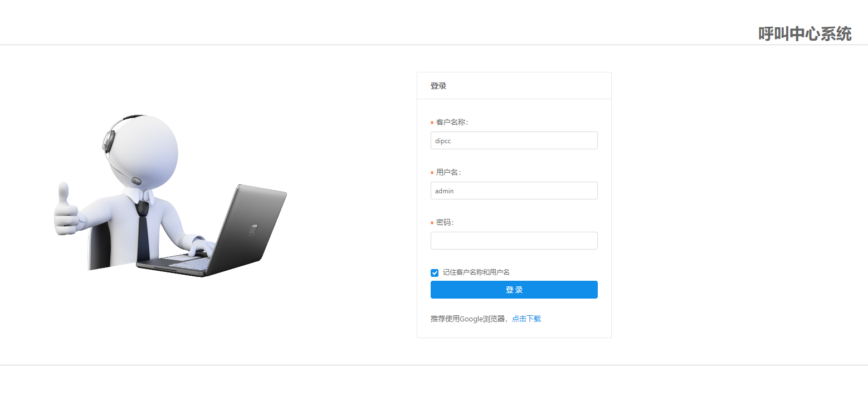Click the 推荐使用Google浏览器 hint text
This screenshot has width=868, height=410.
[469, 318]
